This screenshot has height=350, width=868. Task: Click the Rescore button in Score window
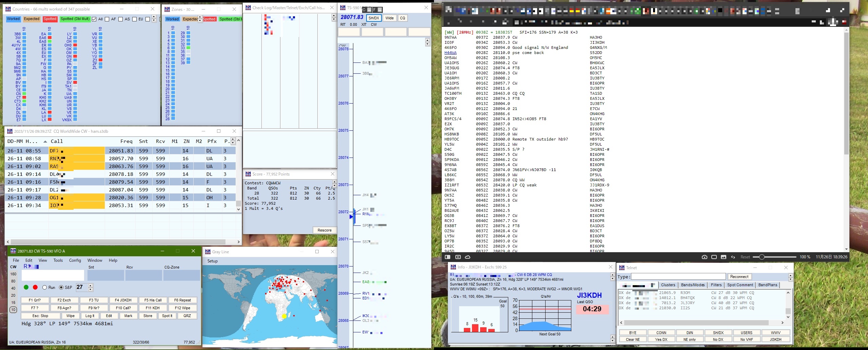[324, 230]
